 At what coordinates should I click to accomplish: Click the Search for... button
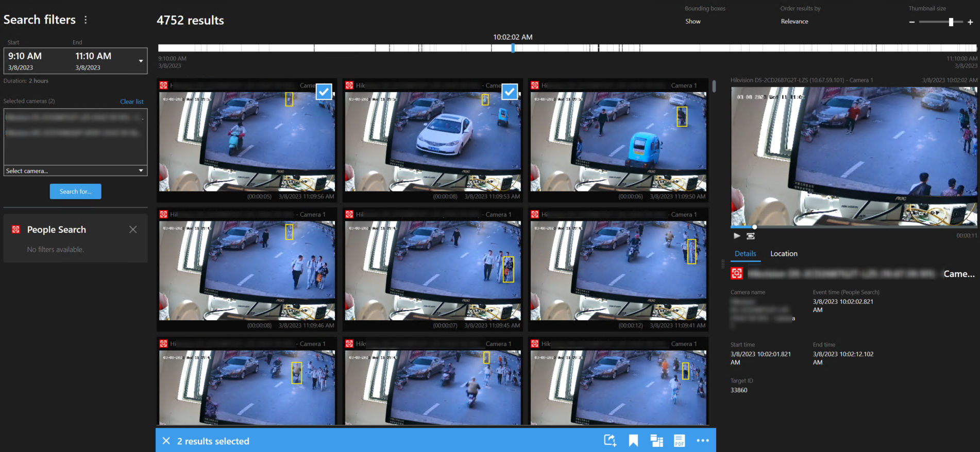75,192
